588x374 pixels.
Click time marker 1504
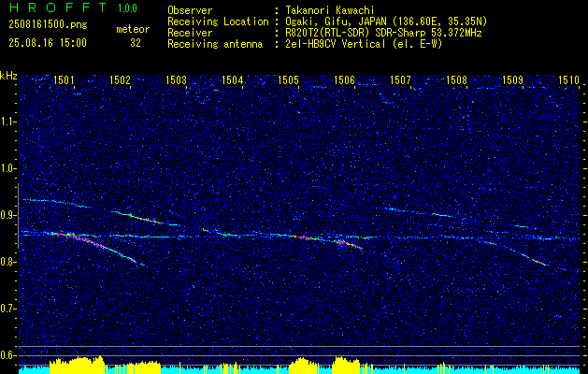pos(232,79)
